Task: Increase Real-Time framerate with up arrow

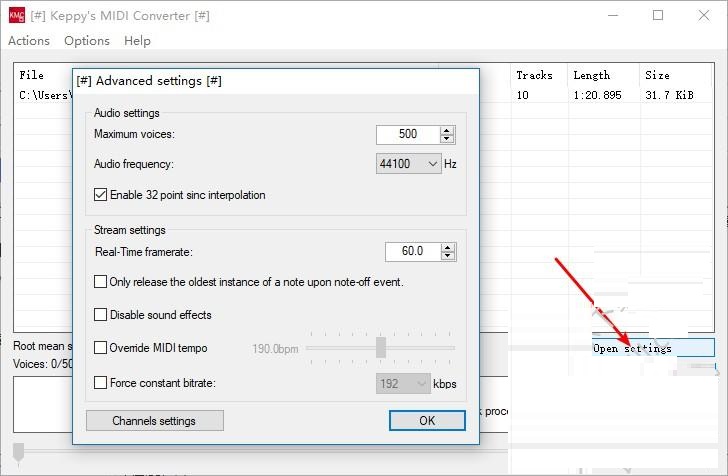Action: coord(447,247)
